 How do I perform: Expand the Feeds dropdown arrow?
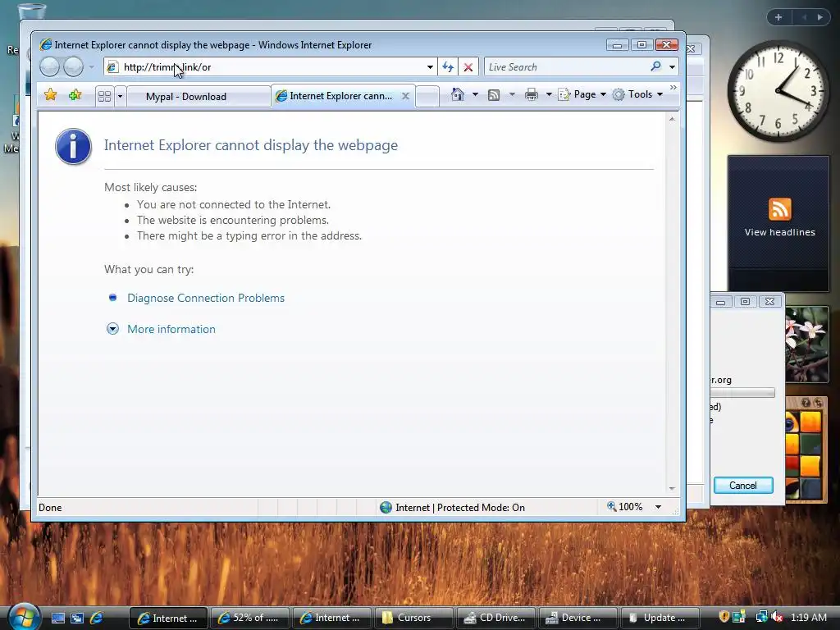(512, 94)
